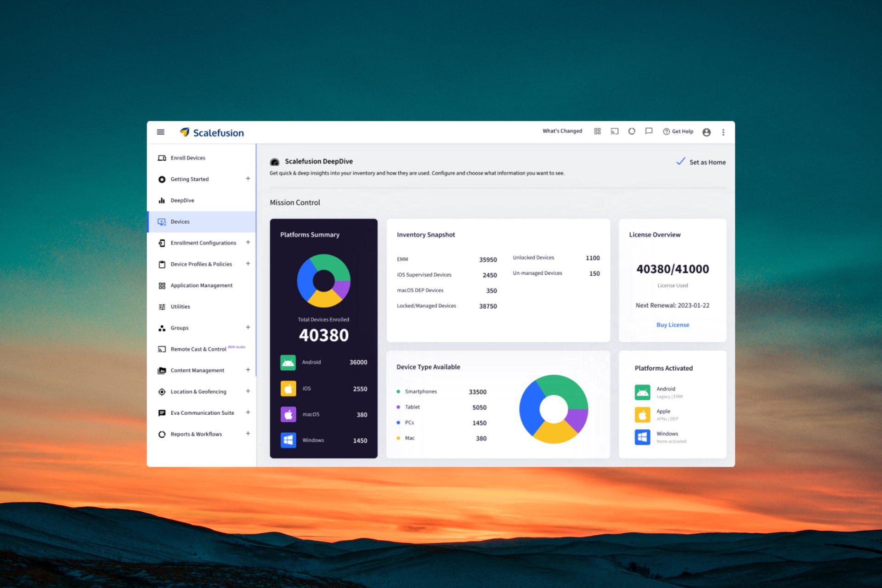Expand the Getting Started section
The width and height of the screenshot is (882, 588).
(248, 179)
